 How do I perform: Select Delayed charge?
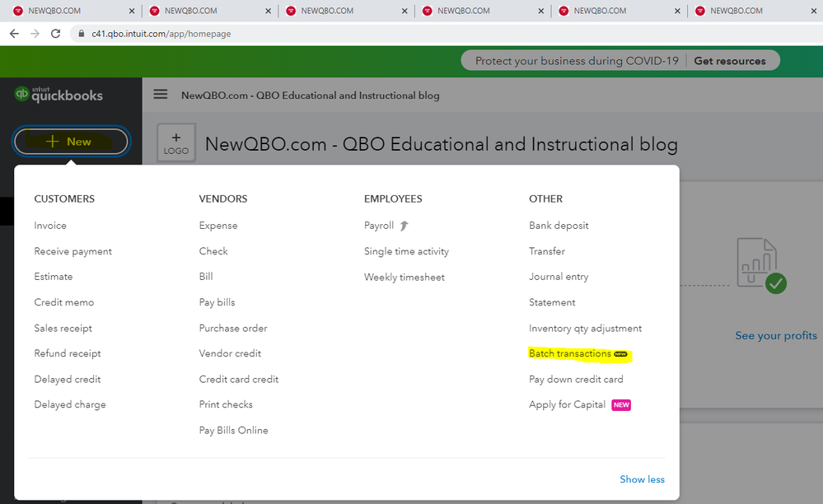pos(70,404)
